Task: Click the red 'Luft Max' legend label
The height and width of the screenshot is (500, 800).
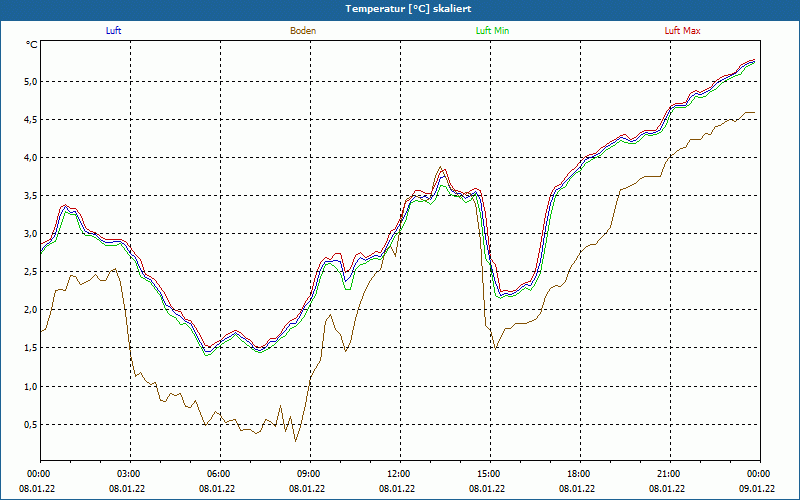Action: click(x=682, y=31)
